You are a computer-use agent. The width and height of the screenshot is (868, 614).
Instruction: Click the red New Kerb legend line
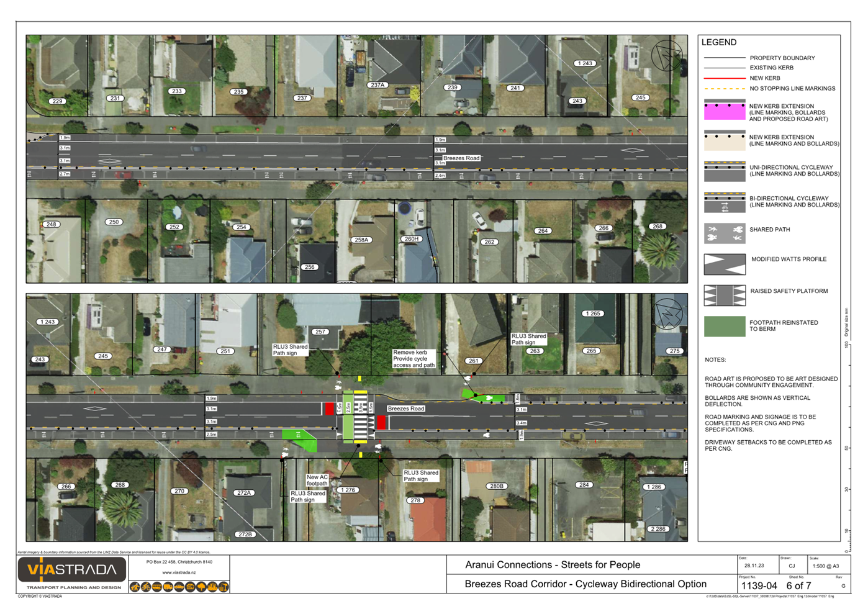click(724, 78)
